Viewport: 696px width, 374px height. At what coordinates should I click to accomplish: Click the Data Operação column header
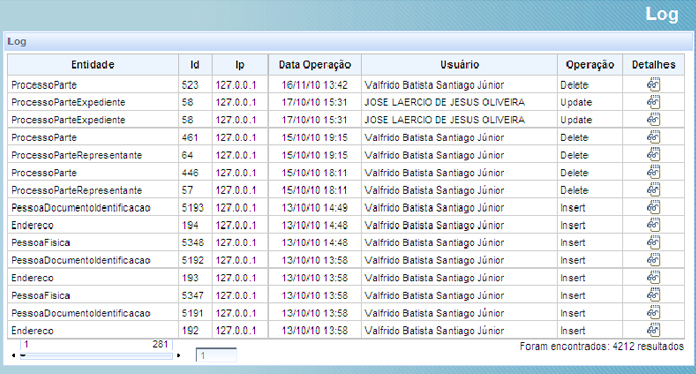(315, 65)
